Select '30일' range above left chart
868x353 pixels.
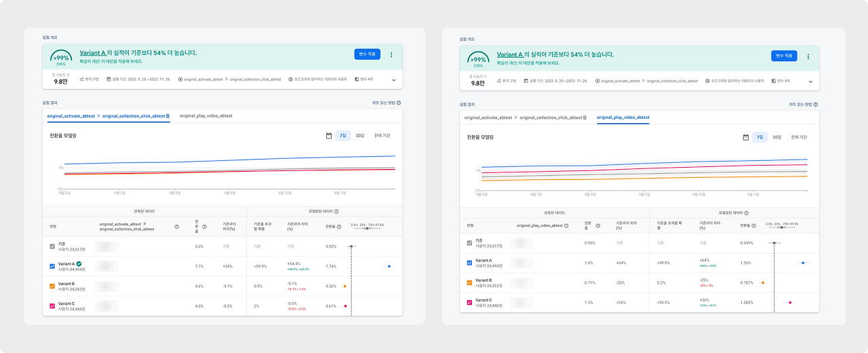click(x=360, y=136)
